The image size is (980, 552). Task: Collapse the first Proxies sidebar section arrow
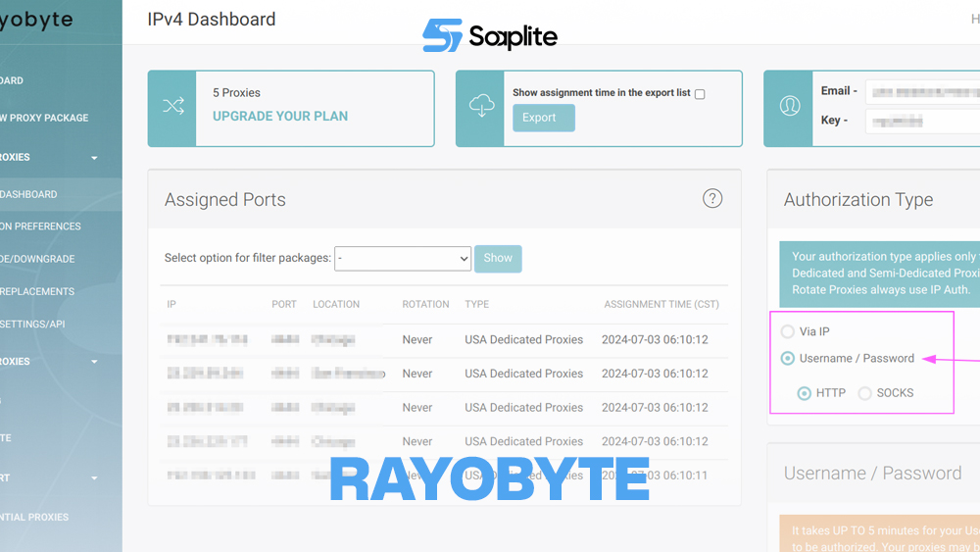(94, 158)
